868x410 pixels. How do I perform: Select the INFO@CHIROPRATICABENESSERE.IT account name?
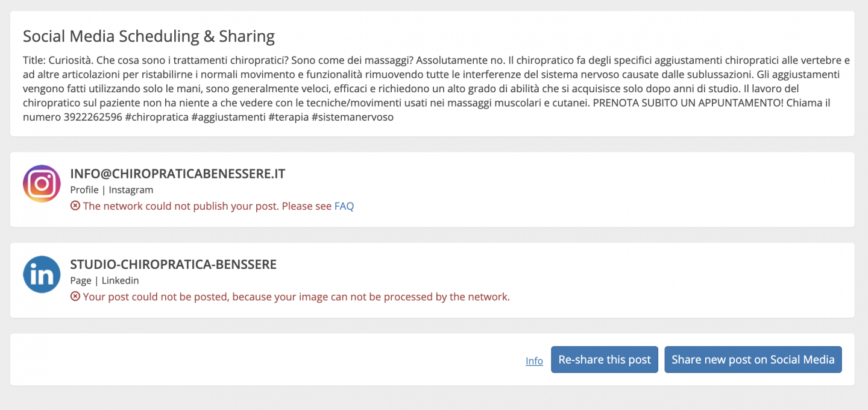[x=178, y=174]
